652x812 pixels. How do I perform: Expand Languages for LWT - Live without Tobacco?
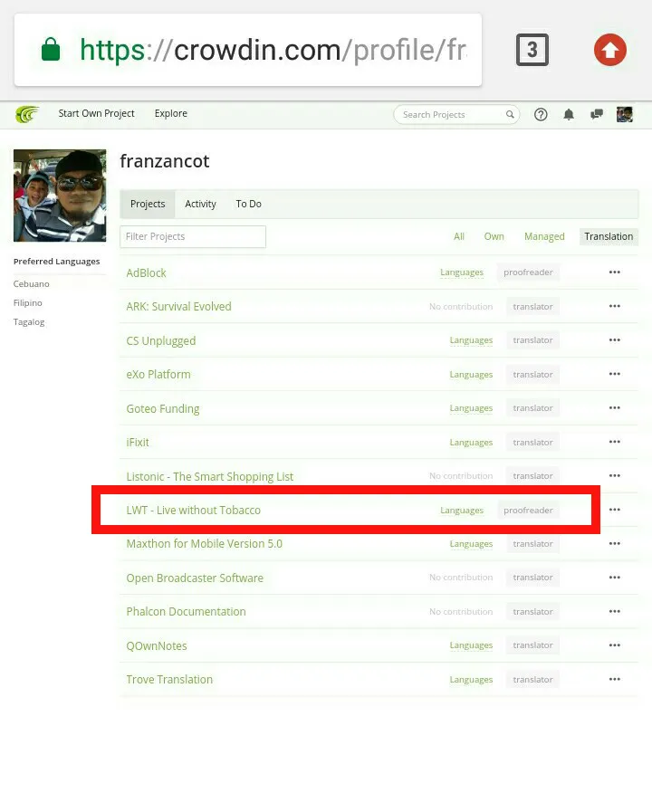pyautogui.click(x=462, y=510)
